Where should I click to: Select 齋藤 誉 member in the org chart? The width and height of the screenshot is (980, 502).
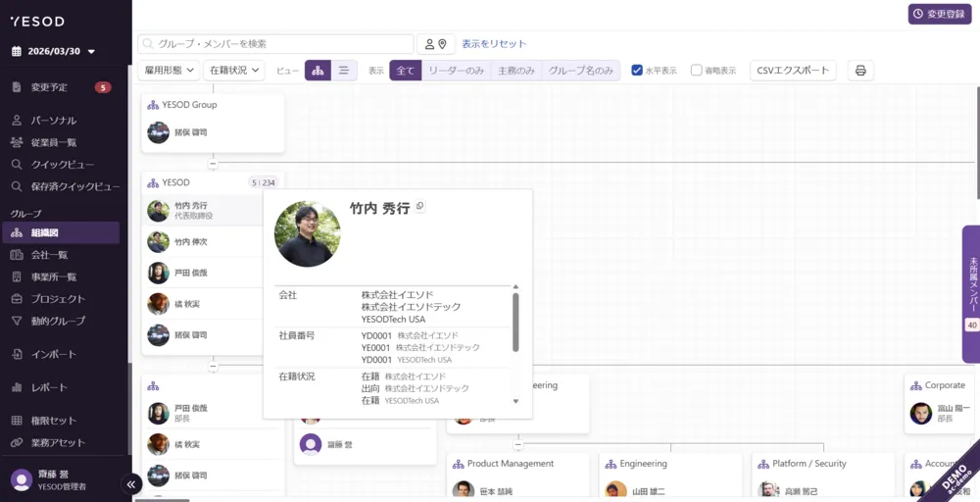click(365, 444)
